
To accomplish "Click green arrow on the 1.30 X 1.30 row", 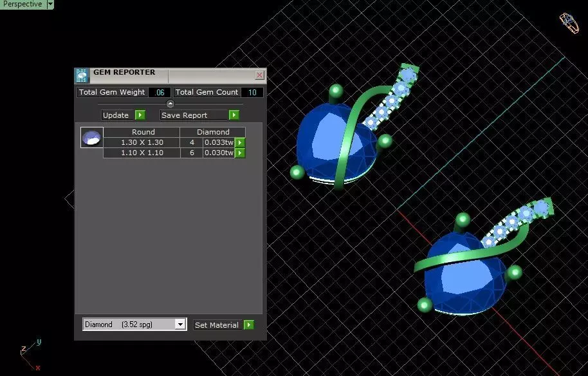I will click(240, 142).
